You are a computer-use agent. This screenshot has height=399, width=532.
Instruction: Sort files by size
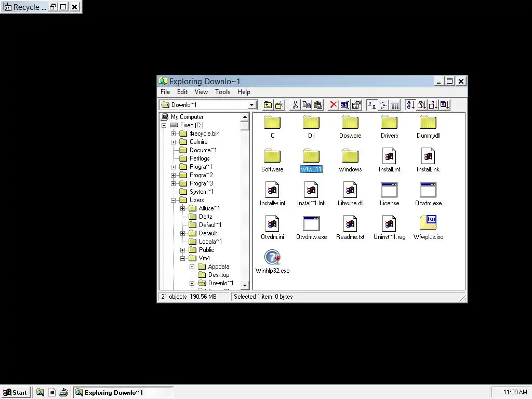point(433,105)
